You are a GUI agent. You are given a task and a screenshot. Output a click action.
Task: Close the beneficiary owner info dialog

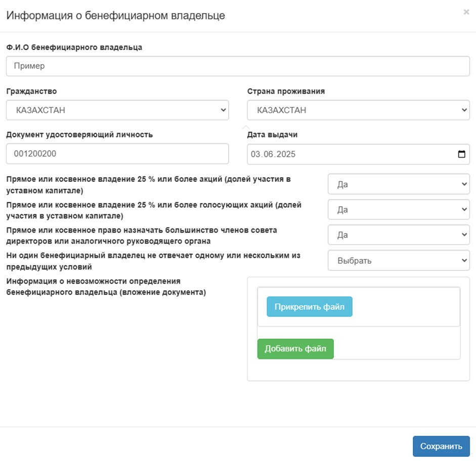pos(466,12)
